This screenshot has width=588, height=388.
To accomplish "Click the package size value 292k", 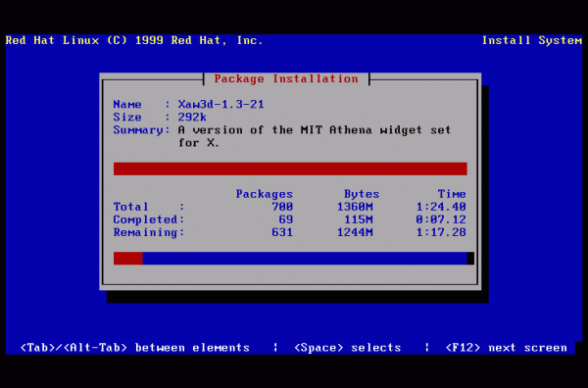I will point(192,117).
